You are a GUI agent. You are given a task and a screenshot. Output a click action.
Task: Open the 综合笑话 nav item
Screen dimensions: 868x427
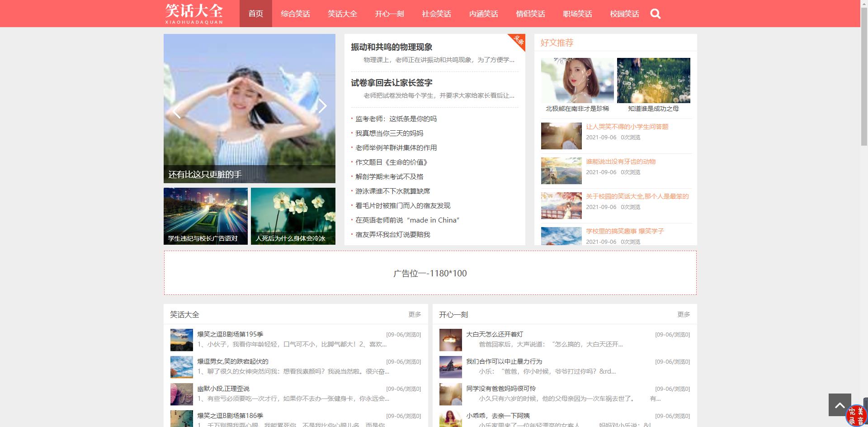click(295, 14)
